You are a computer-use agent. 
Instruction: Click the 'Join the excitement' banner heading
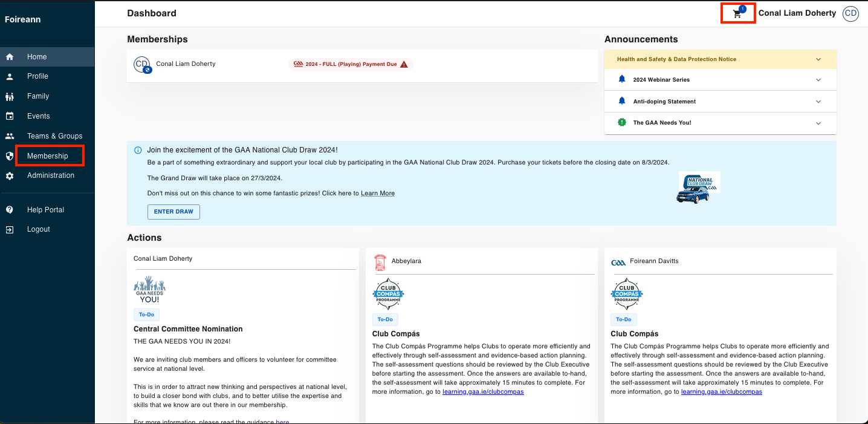click(x=242, y=150)
